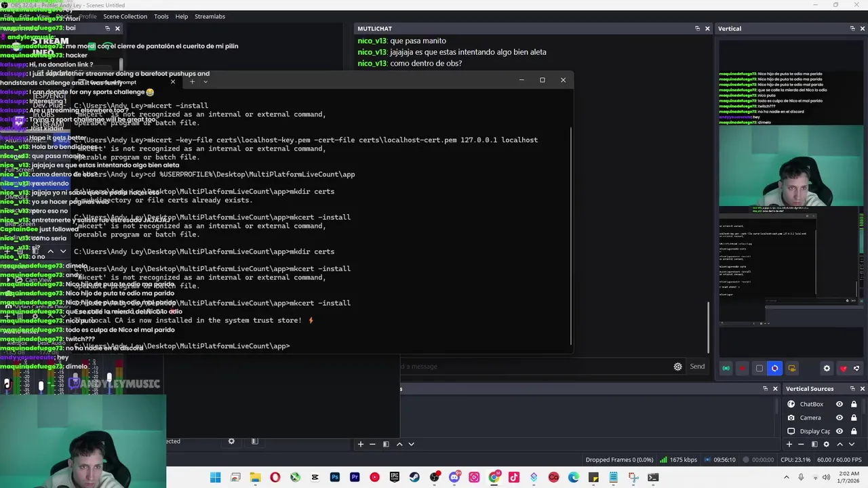Image resolution: width=868 pixels, height=488 pixels.
Task: Toggle the blue sync icon in Vertical dock
Action: (775, 369)
